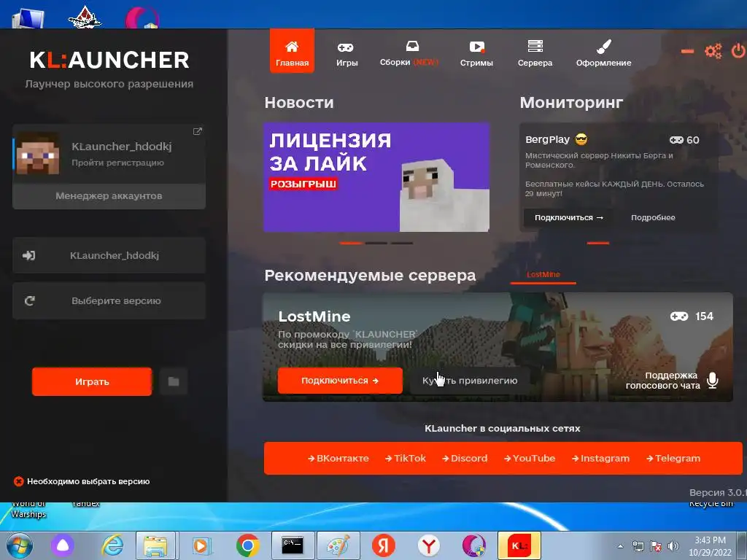Click the purple Alice assistant taskbar icon

click(x=63, y=545)
